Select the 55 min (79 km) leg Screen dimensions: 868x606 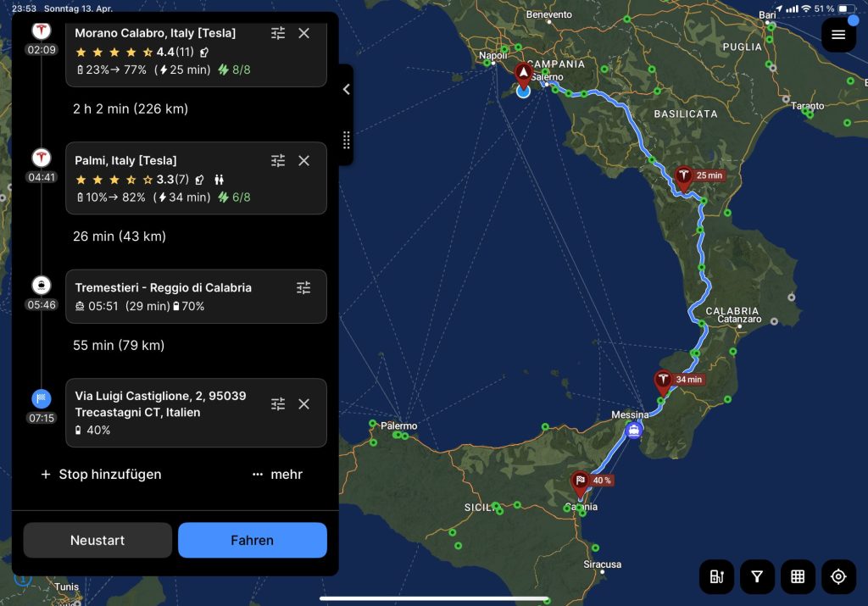tap(119, 345)
